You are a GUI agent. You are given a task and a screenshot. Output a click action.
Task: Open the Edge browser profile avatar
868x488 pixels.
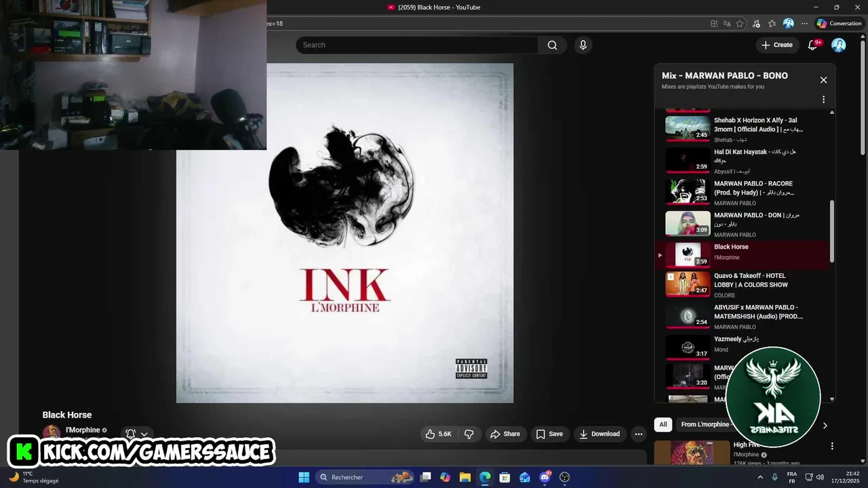coord(788,23)
